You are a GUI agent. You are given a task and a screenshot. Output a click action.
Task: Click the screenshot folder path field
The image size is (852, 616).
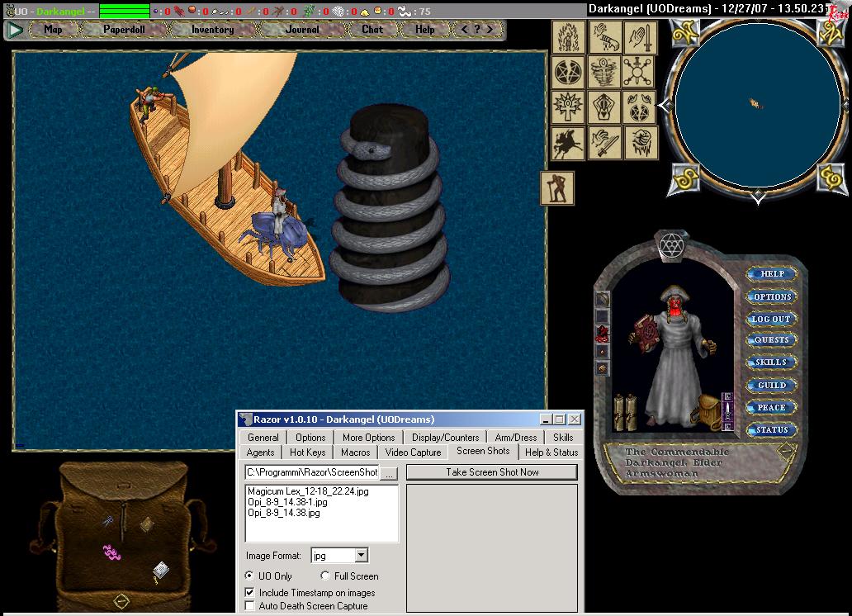click(312, 472)
